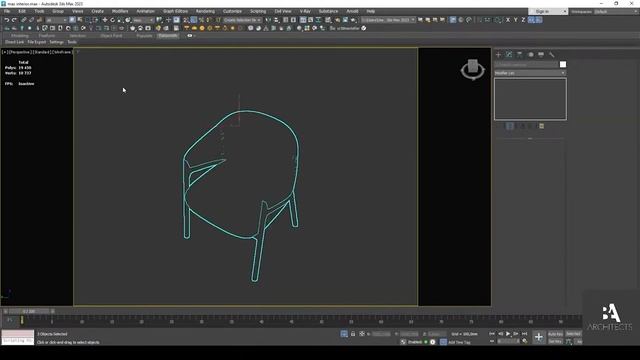The image size is (640, 360).
Task: Choose the Select and Scale tool
Action: pyautogui.click(x=120, y=20)
